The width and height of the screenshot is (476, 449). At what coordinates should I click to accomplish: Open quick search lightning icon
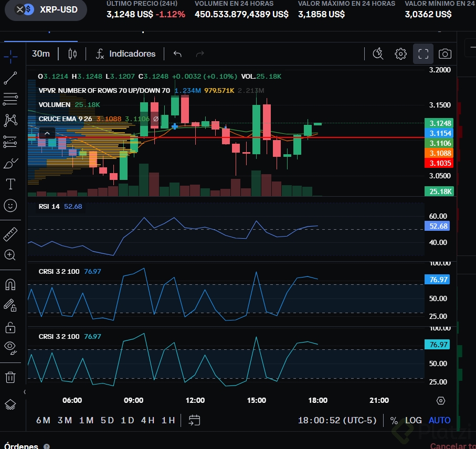pos(378,54)
